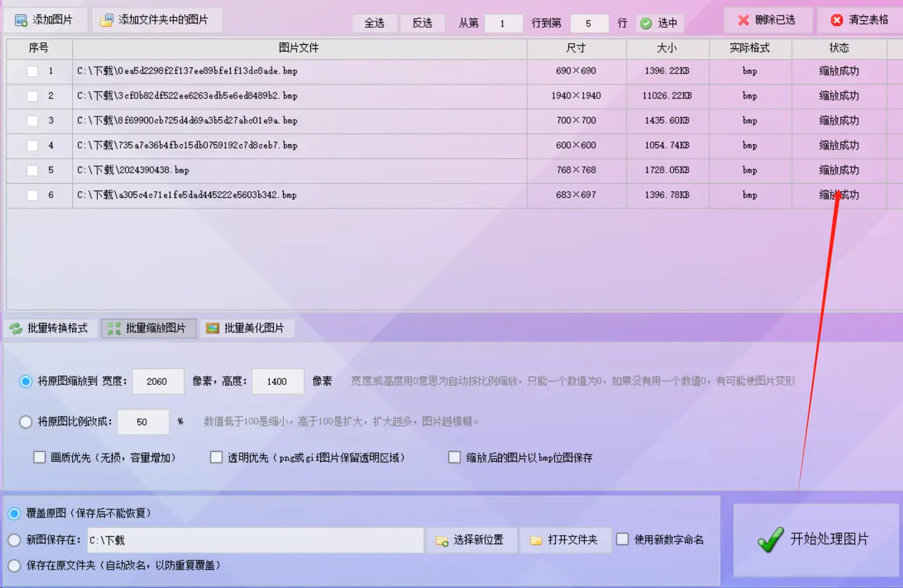This screenshot has height=588, width=903.
Task: Click the folder icon on 添加文件夹中的图片
Action: pos(107,21)
